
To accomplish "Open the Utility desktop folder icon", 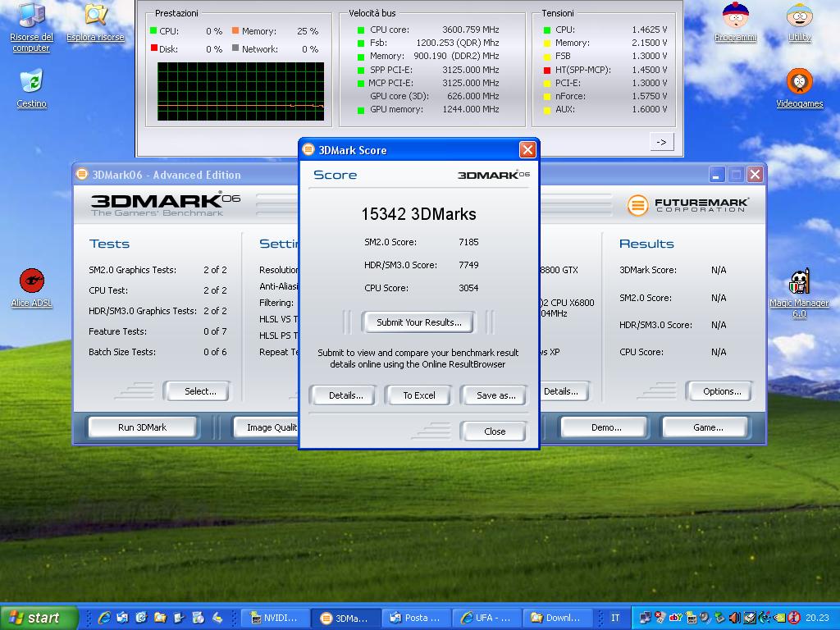I will (x=799, y=22).
